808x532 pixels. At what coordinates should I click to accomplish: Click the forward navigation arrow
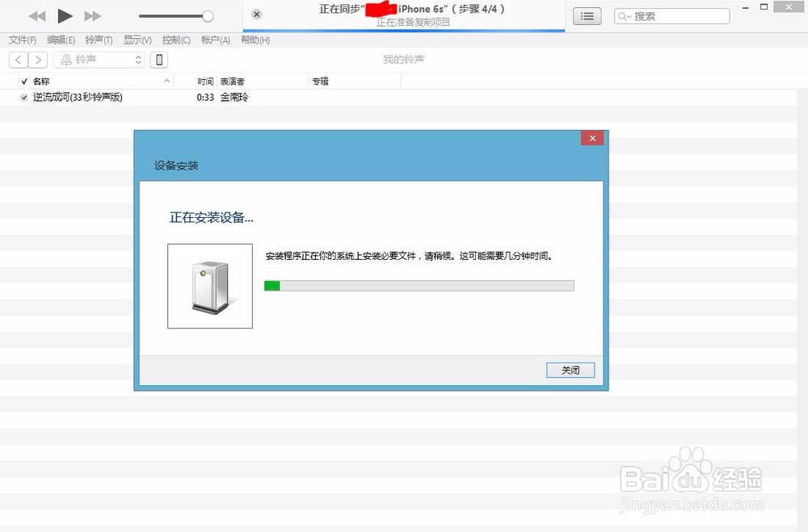tap(39, 59)
